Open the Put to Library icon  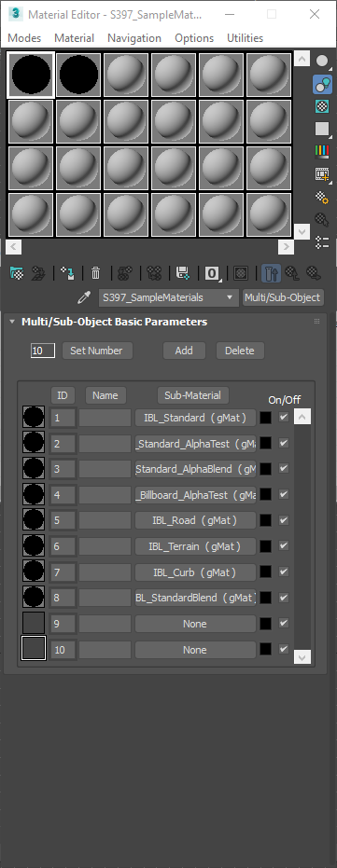coord(182,272)
